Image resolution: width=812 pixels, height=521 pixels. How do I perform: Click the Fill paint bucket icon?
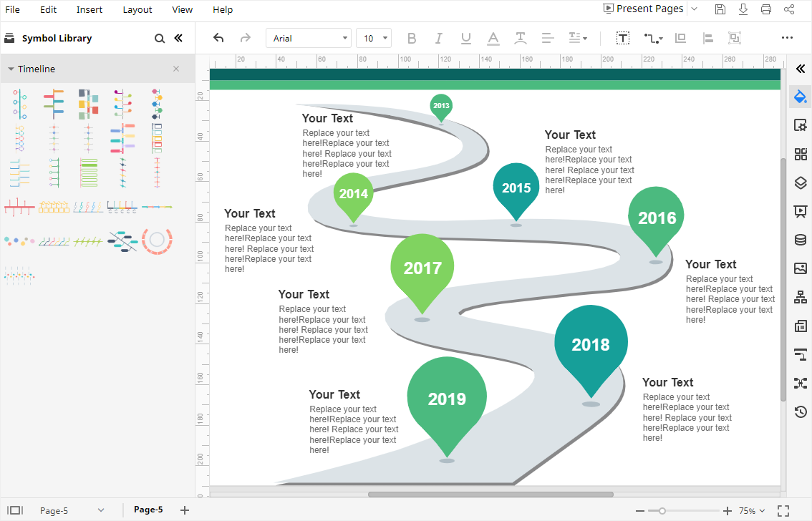801,97
